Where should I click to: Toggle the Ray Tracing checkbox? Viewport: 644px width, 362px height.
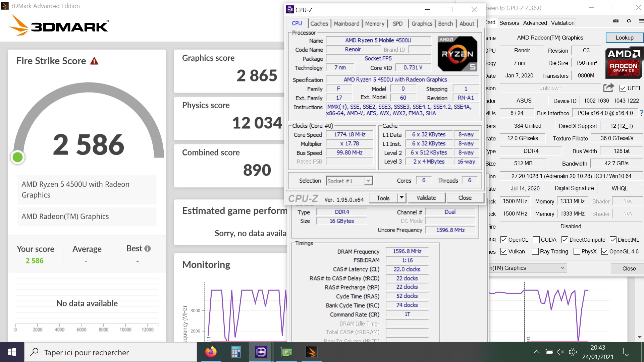535,251
